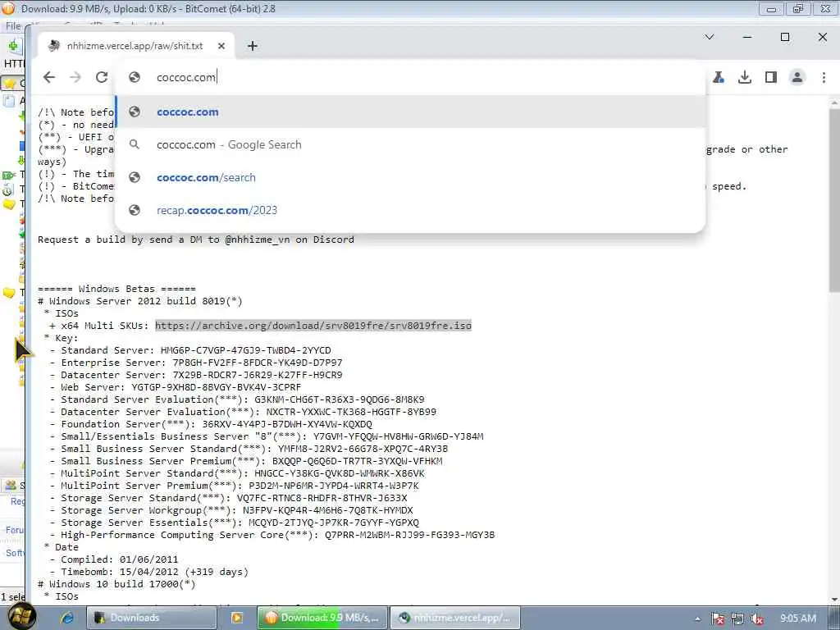
Task: Click the Web Server key line
Action: tap(176, 387)
